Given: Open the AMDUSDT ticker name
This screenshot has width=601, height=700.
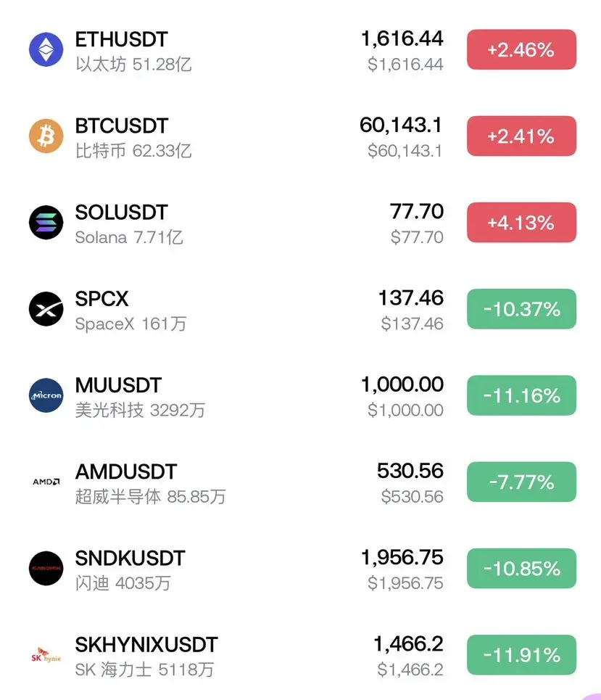Looking at the screenshot, I should coord(126,472).
